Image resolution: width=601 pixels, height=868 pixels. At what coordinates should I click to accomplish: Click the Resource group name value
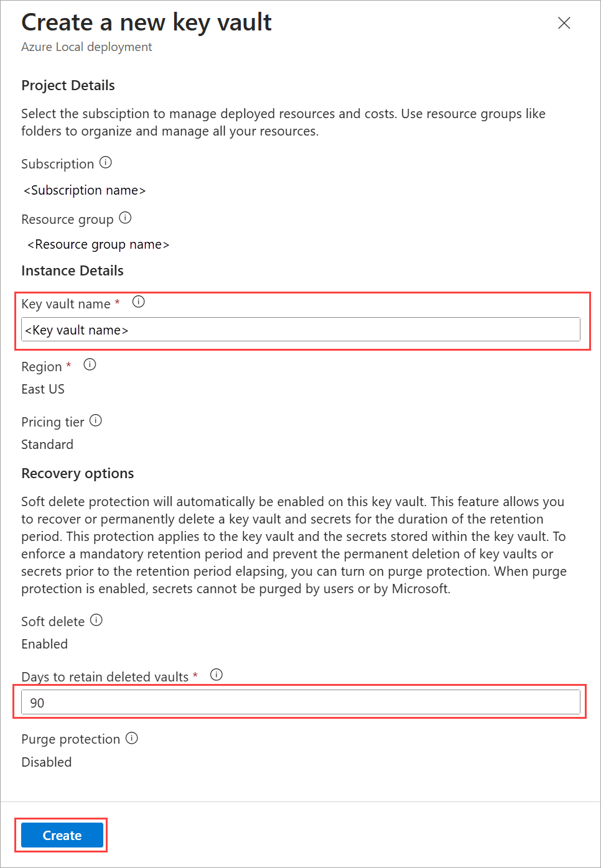click(98, 245)
